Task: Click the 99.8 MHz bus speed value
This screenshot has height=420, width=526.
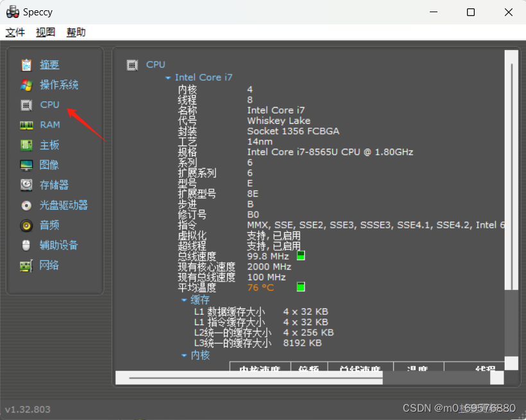Action: pyautogui.click(x=268, y=256)
